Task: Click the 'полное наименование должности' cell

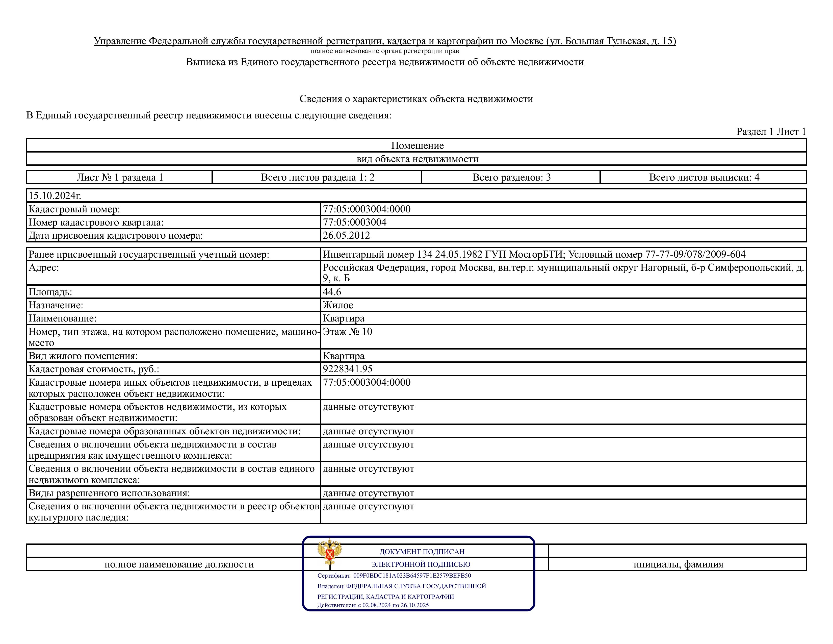Action: tap(179, 564)
